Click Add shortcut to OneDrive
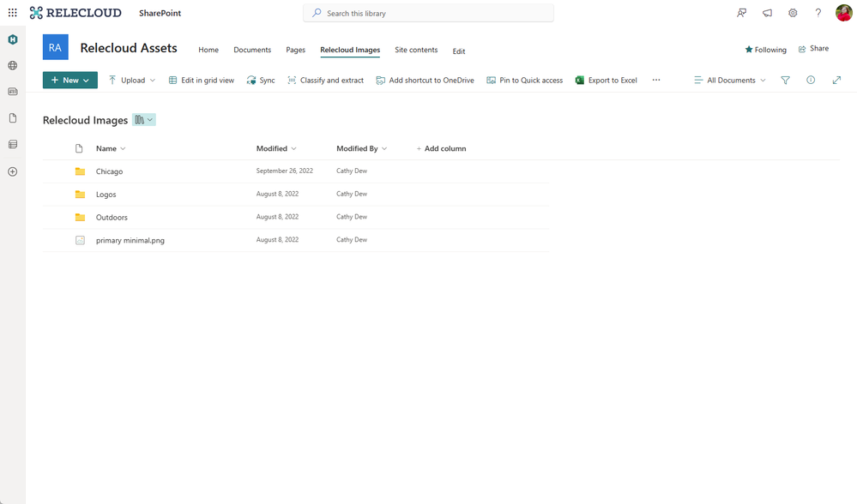The image size is (857, 504). click(425, 81)
